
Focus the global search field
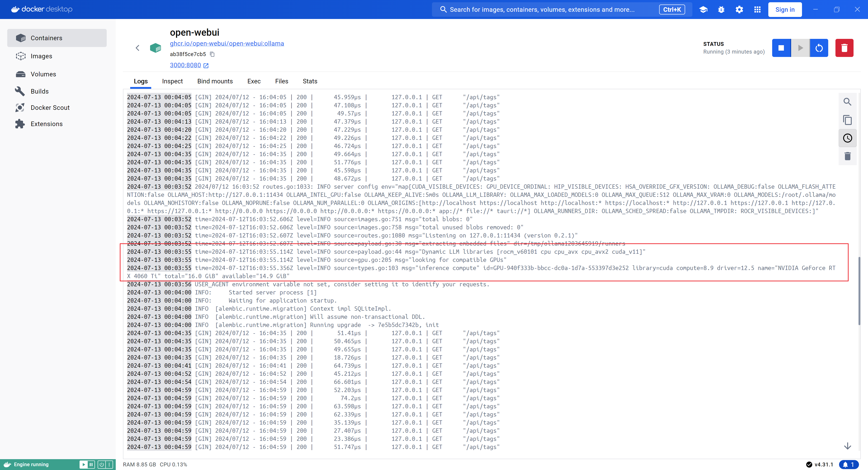point(562,9)
